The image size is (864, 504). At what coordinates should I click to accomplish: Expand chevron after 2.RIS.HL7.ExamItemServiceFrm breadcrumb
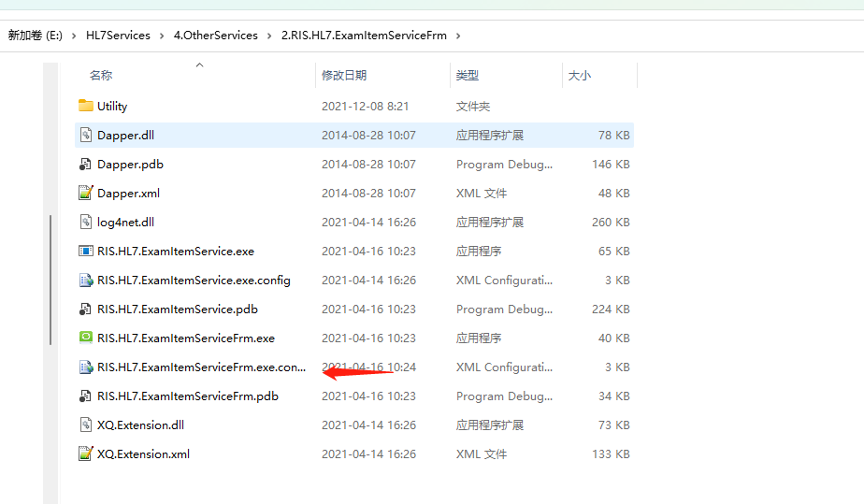(x=458, y=36)
